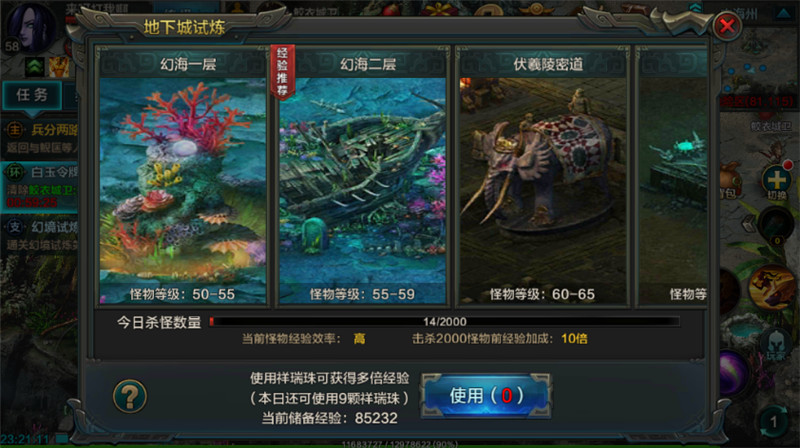Click the question mark help icon
The width and height of the screenshot is (800, 448).
pos(130,396)
